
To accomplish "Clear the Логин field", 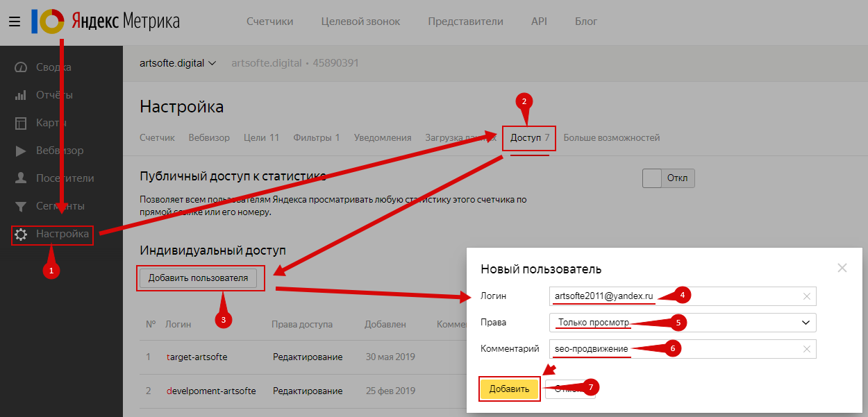I will tap(806, 296).
